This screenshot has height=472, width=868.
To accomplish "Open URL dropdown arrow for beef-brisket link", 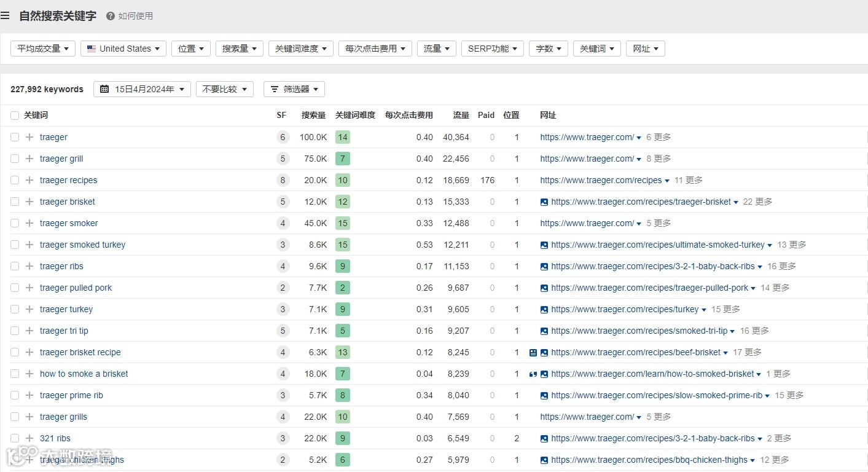I will [x=726, y=353].
